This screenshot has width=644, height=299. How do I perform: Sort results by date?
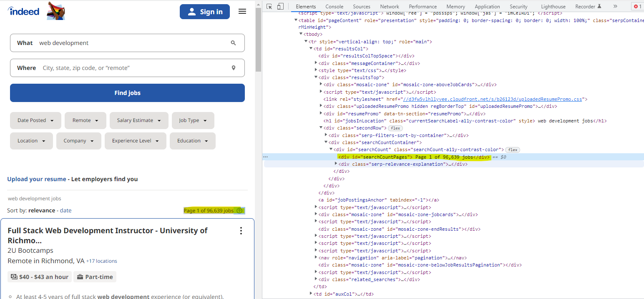(x=65, y=211)
